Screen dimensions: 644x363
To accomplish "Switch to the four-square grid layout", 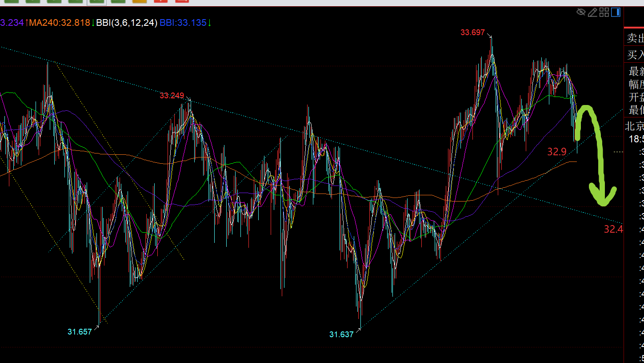I will [x=604, y=12].
